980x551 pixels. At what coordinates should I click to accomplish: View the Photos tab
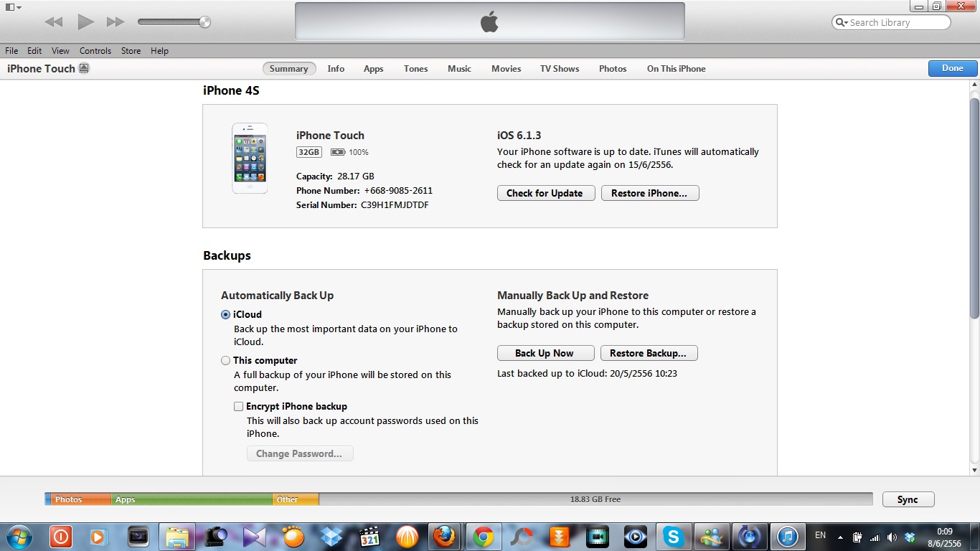[613, 69]
